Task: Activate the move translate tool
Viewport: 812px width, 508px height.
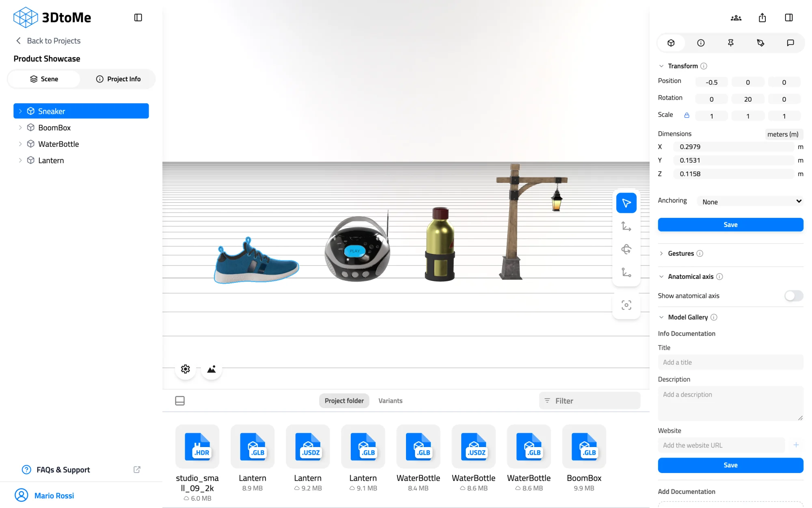Action: click(x=626, y=226)
